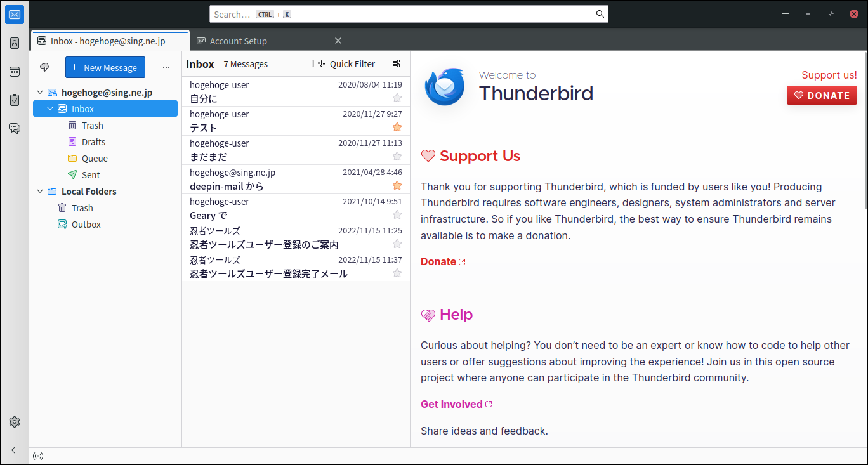
Task: Click New Message button
Action: (x=105, y=67)
